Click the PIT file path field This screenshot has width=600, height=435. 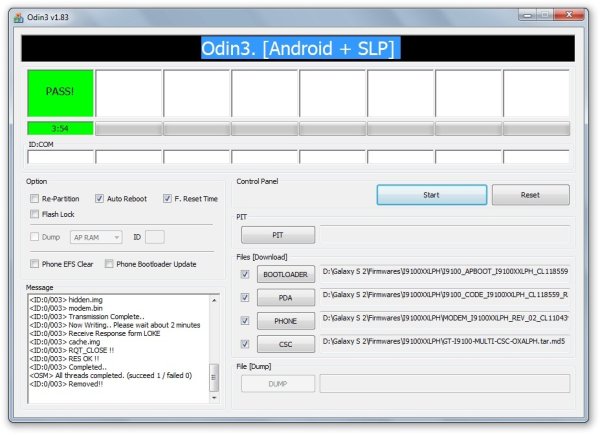pyautogui.click(x=445, y=235)
